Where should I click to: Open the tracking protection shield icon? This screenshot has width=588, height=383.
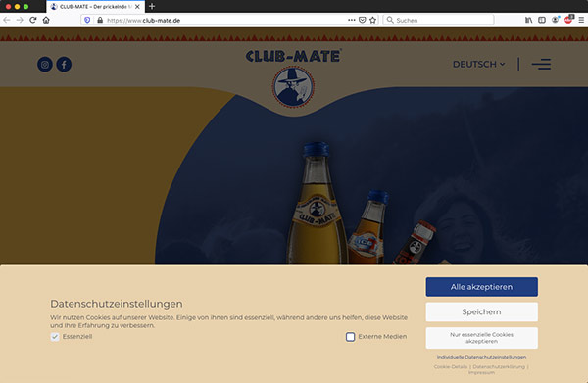pos(87,20)
